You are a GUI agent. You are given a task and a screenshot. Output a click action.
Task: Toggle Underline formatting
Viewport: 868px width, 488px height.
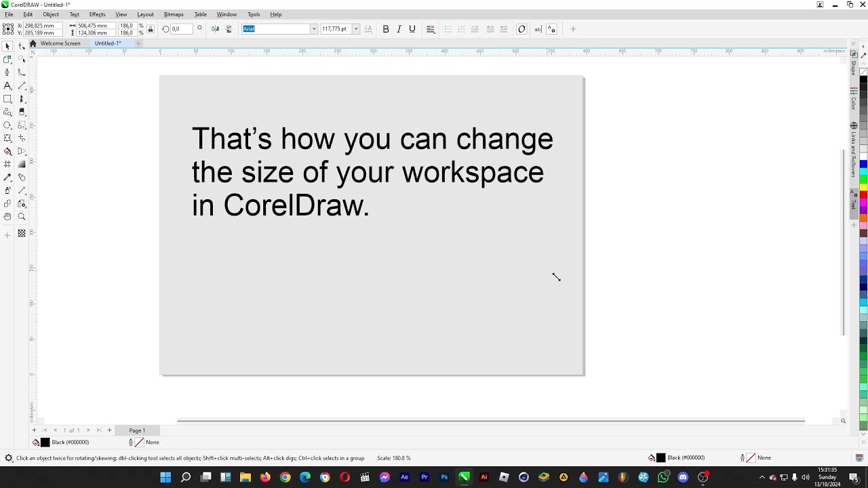pyautogui.click(x=412, y=29)
